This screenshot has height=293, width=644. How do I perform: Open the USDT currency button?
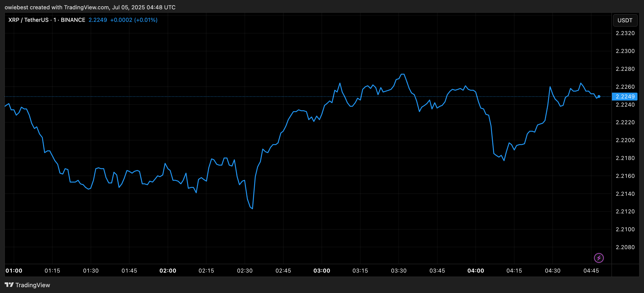625,20
